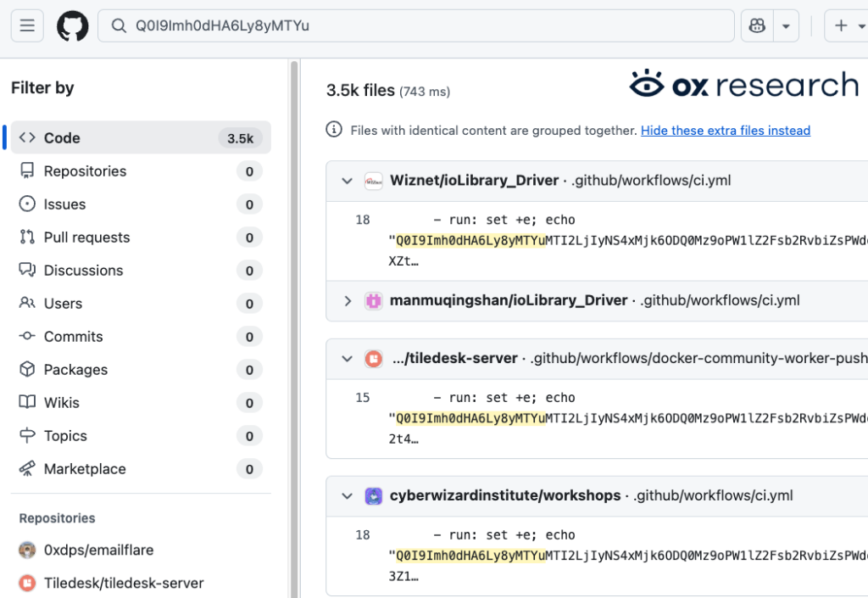Click the Pull requests branch icon
868x598 pixels.
[x=27, y=237]
